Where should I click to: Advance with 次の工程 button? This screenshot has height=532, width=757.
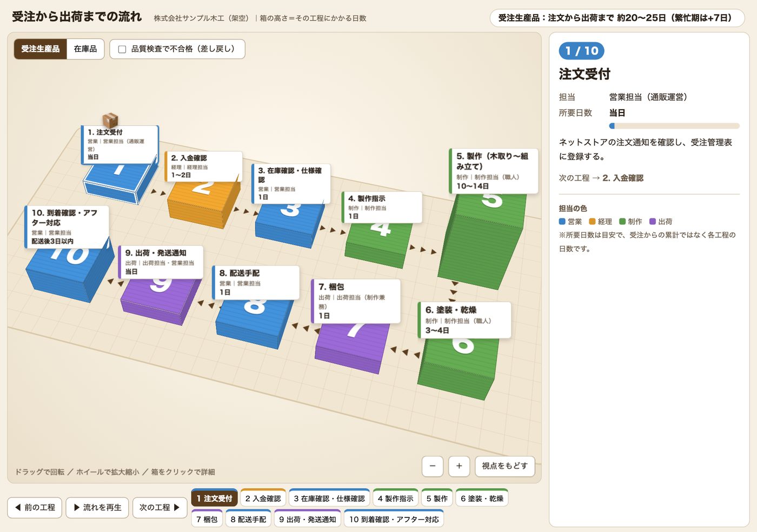click(x=160, y=508)
